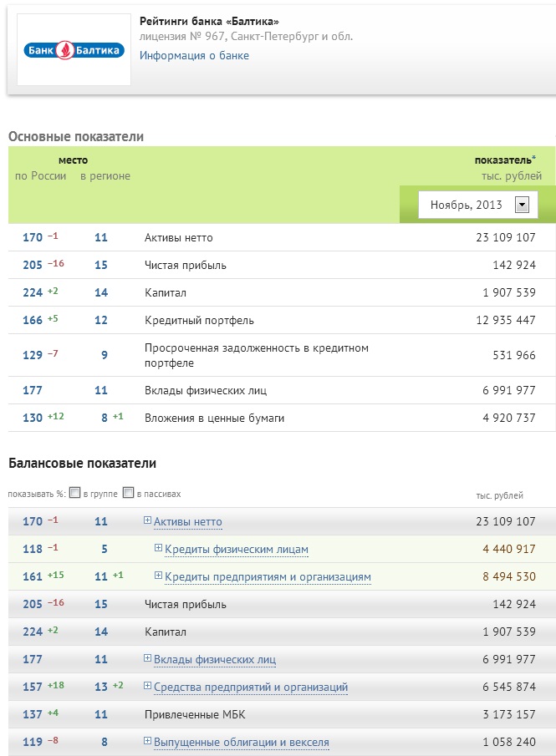Click the asterisk next to показатель header
Viewport: 556px width, 756px height.
[533, 159]
